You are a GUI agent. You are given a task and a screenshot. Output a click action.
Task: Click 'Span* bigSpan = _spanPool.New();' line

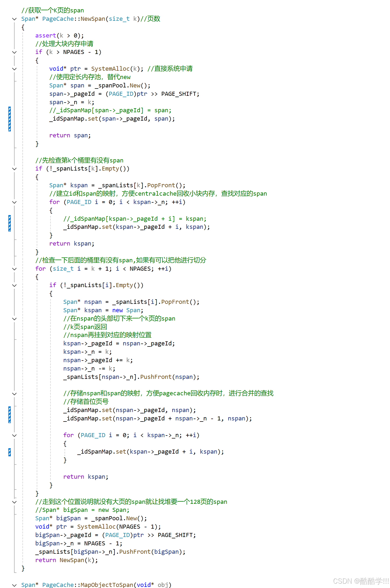(91, 518)
